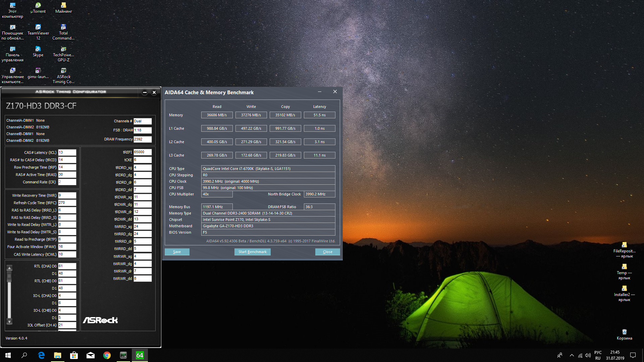Open TeamViewer 12 desktop icon
Screen dimensions: 644x362
coord(38,29)
